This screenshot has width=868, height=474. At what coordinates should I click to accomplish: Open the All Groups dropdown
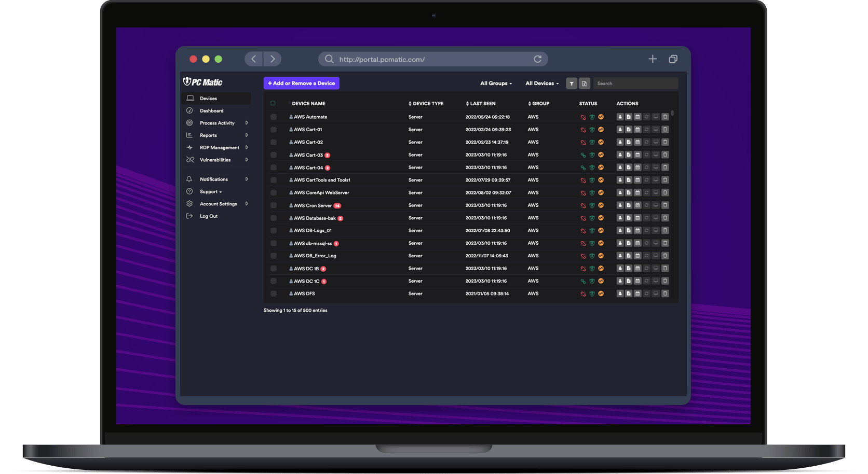496,83
